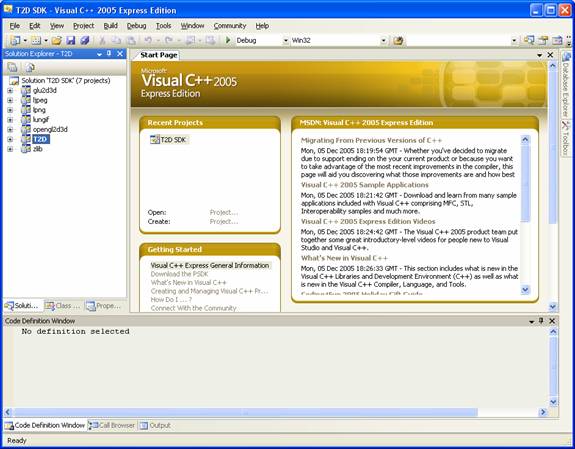Switch to the Property Manager tab

point(103,306)
